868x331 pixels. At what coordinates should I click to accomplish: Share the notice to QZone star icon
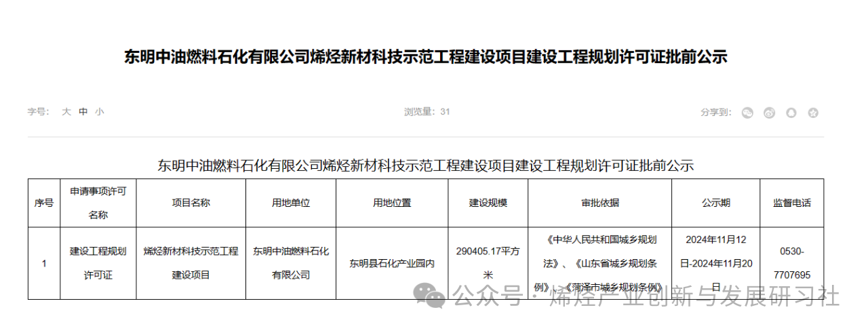pyautogui.click(x=814, y=113)
